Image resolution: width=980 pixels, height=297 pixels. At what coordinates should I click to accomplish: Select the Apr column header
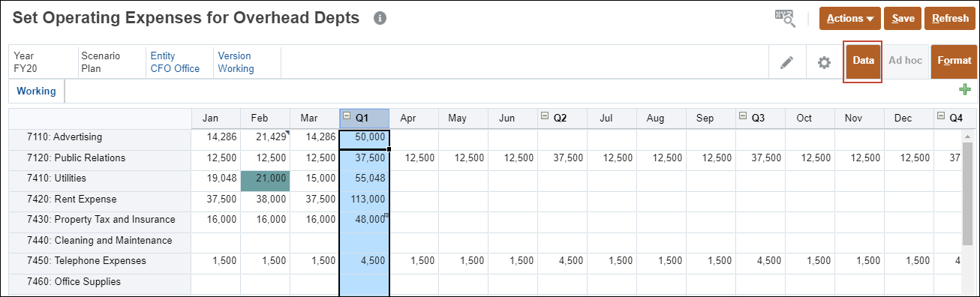pyautogui.click(x=414, y=118)
